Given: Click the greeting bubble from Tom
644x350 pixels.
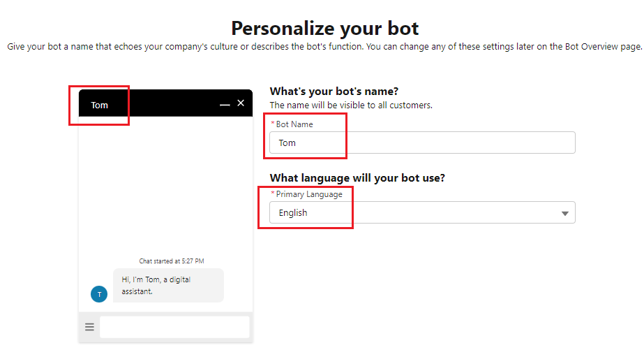Looking at the screenshot, I should (168, 285).
